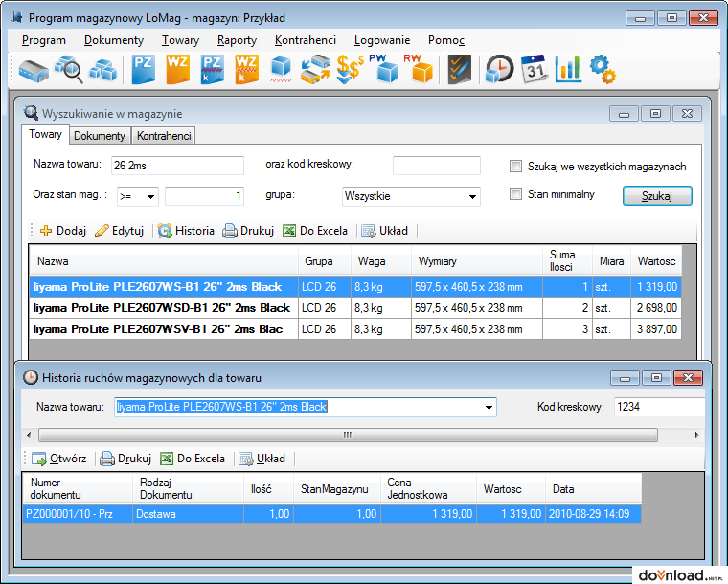Viewport: 728px width, 584px height.
Task: Open the Raporty menu
Action: 237,40
